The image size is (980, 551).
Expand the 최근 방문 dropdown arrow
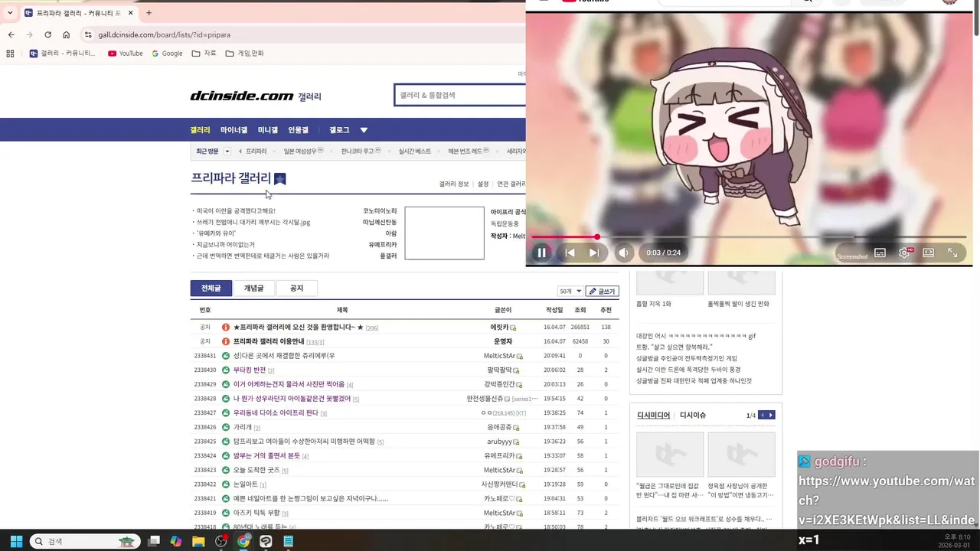click(x=227, y=152)
